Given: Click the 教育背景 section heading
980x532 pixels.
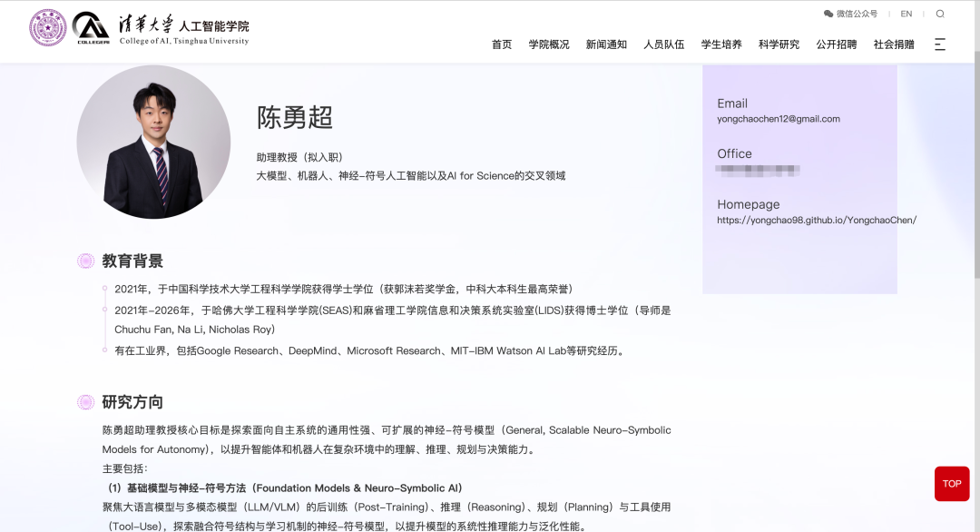Looking at the screenshot, I should coord(132,261).
